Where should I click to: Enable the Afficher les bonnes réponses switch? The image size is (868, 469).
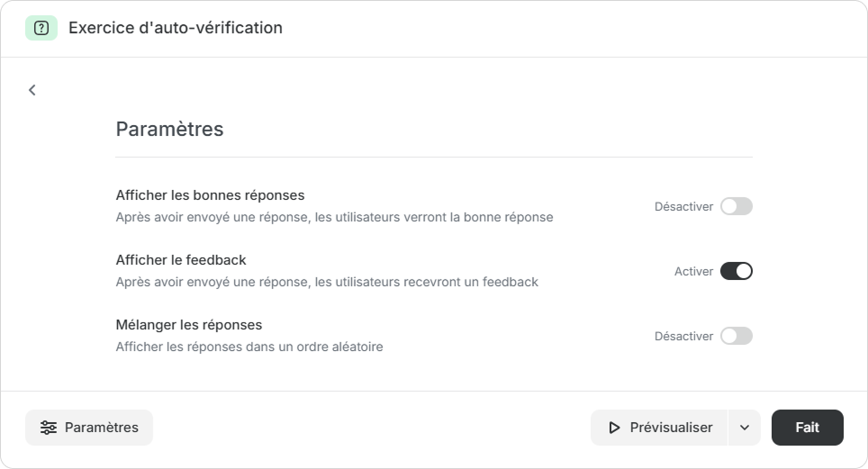(x=736, y=206)
